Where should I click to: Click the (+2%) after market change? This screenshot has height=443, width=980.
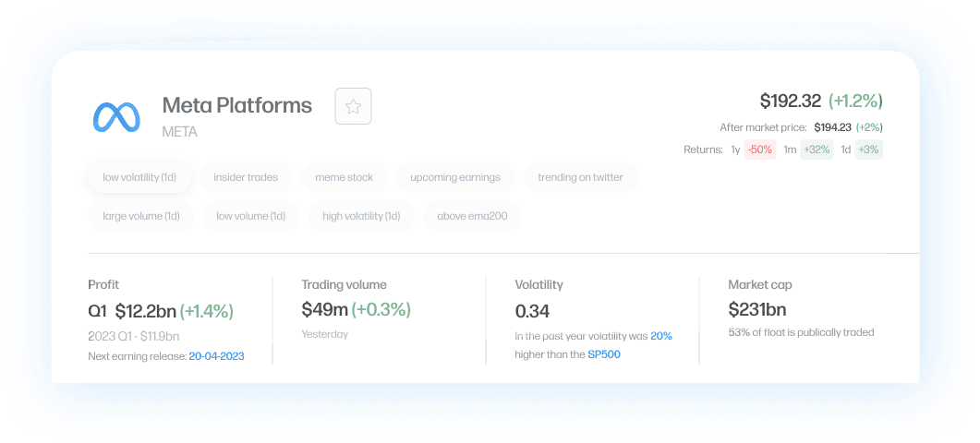[869, 126]
